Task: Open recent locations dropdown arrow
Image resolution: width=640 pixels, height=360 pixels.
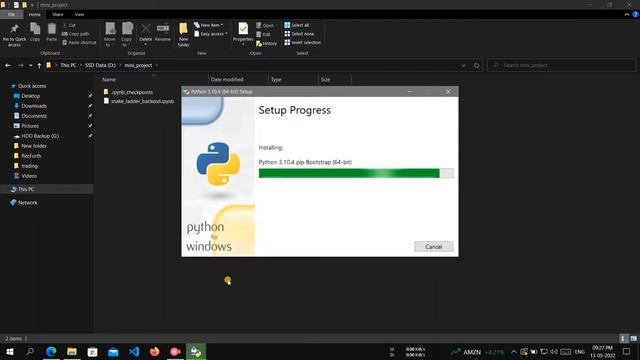Action: click(x=30, y=65)
